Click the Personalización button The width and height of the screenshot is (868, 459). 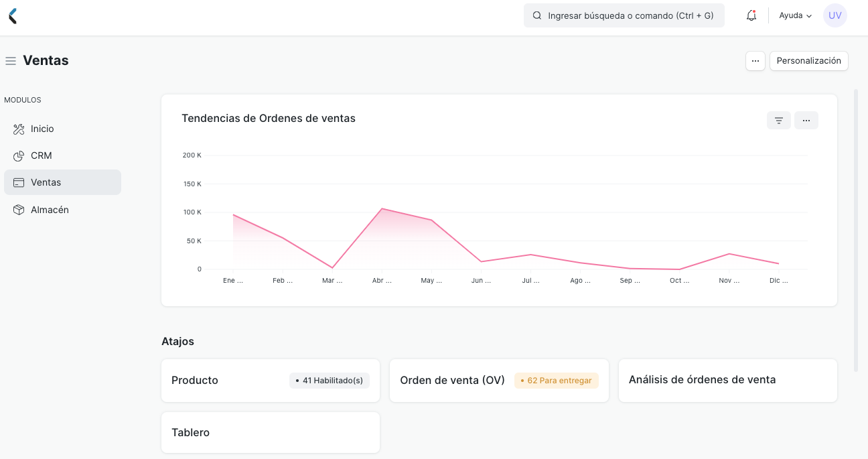click(808, 60)
